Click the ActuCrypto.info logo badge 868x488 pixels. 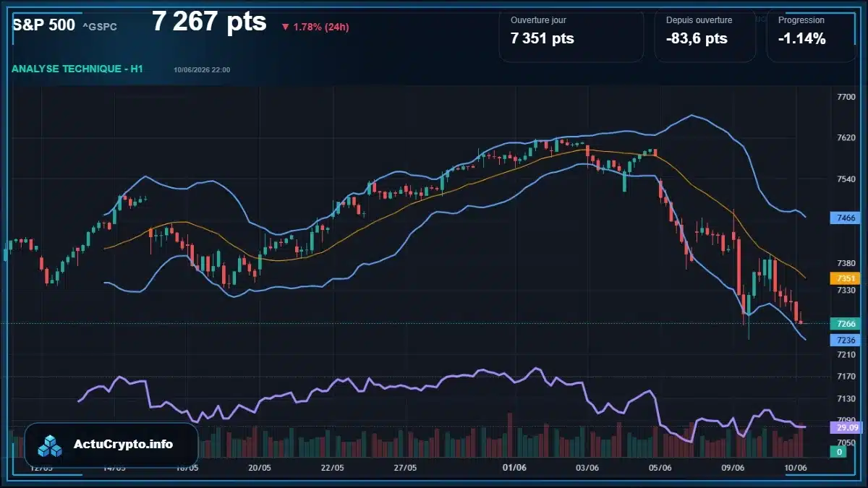click(x=111, y=445)
